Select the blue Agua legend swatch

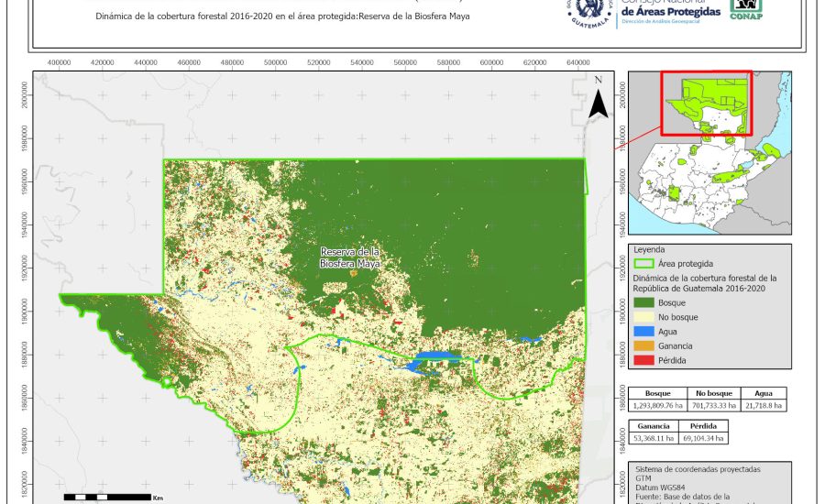pos(644,331)
